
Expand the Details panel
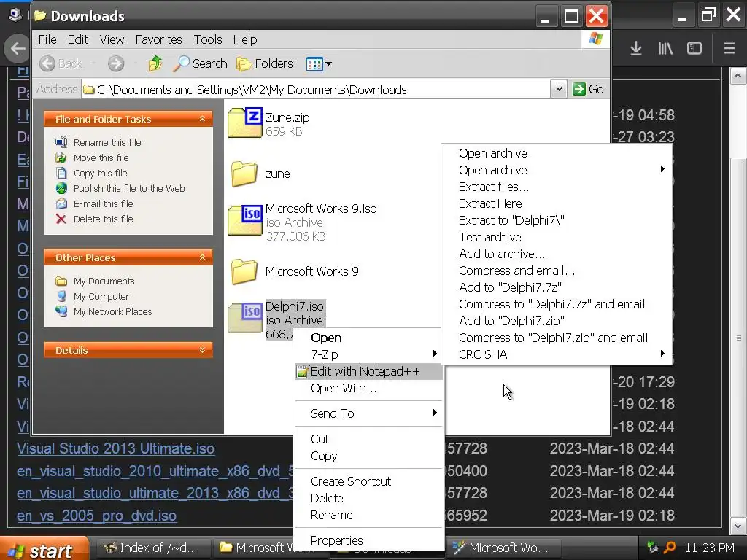203,350
